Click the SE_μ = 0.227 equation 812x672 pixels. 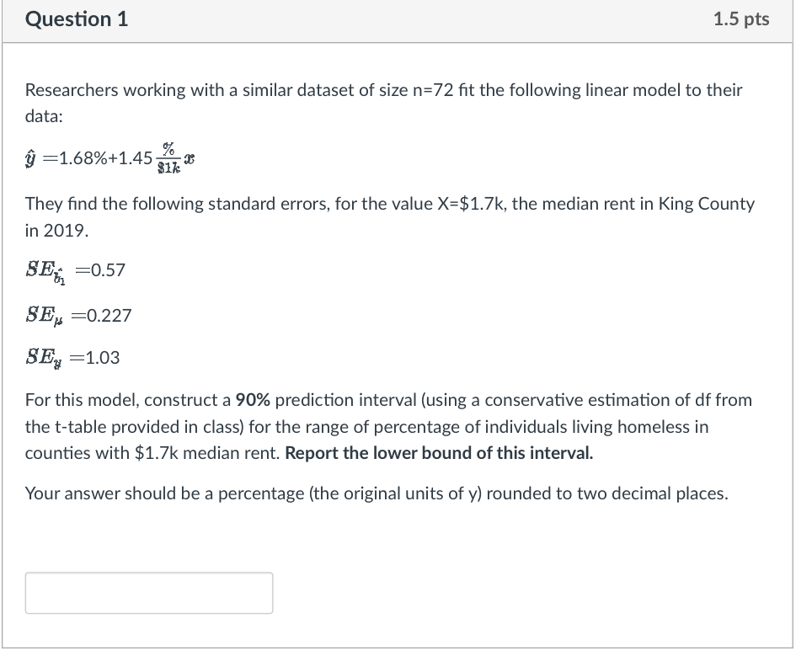pyautogui.click(x=77, y=315)
